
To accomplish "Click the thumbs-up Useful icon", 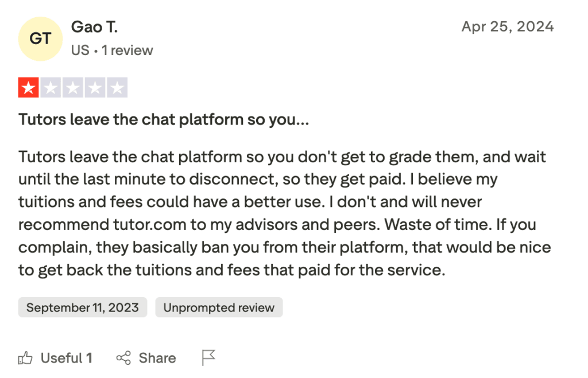I will click(26, 358).
